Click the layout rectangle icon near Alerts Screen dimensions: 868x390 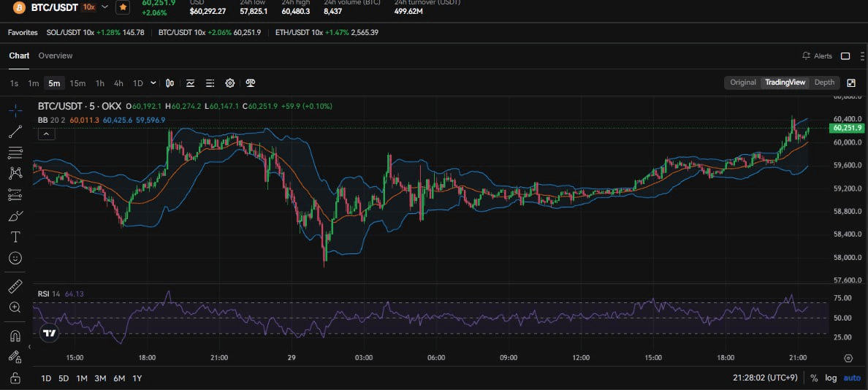point(845,56)
